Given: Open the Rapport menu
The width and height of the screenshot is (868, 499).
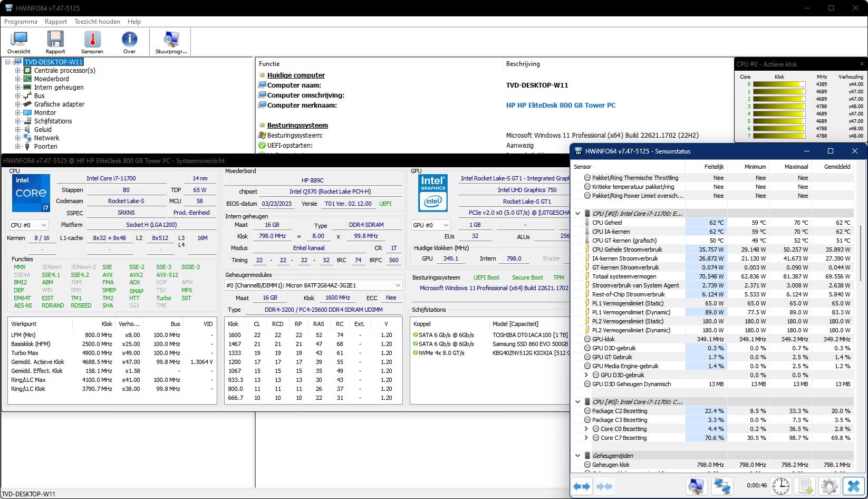Looking at the screenshot, I should (56, 22).
